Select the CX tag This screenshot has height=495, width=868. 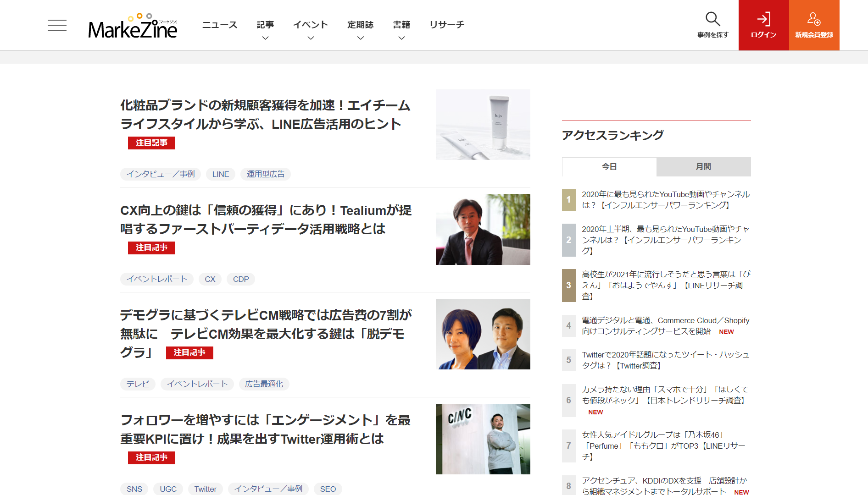(x=210, y=279)
